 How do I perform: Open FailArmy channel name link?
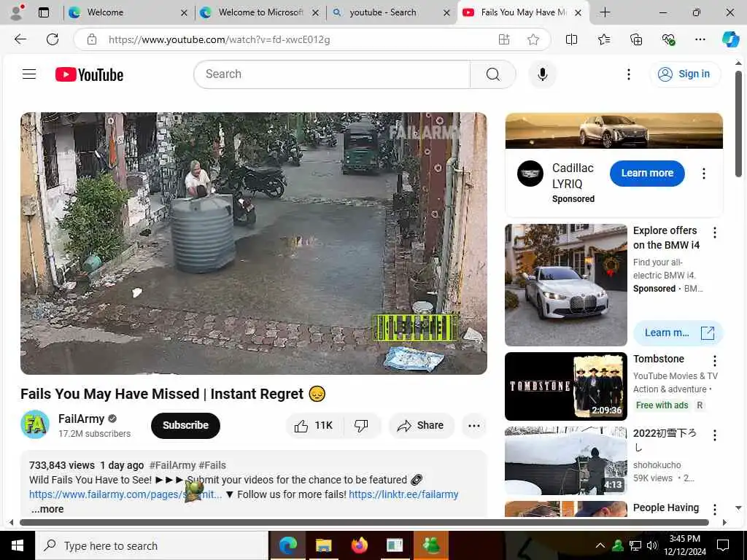point(81,419)
